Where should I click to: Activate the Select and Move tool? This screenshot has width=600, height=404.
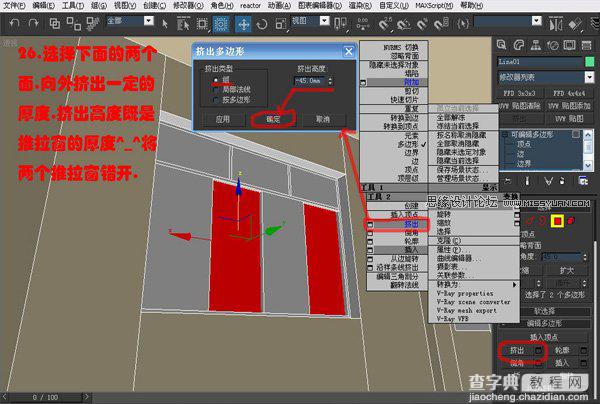pos(243,24)
